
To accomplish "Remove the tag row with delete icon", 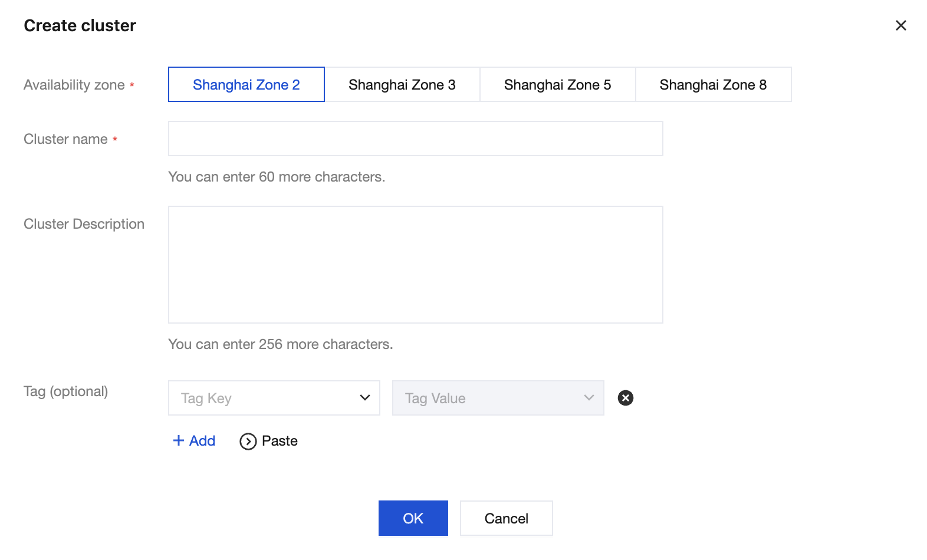I will (x=625, y=398).
